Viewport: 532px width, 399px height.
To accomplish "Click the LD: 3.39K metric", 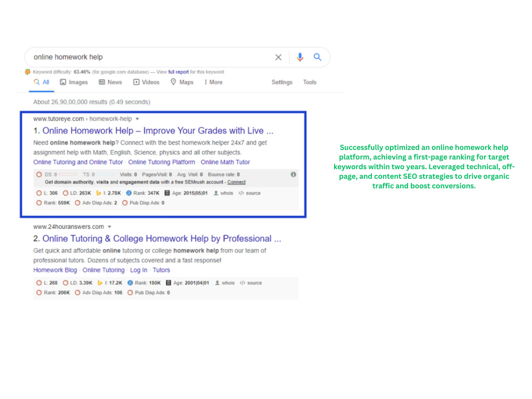I will pos(78,283).
